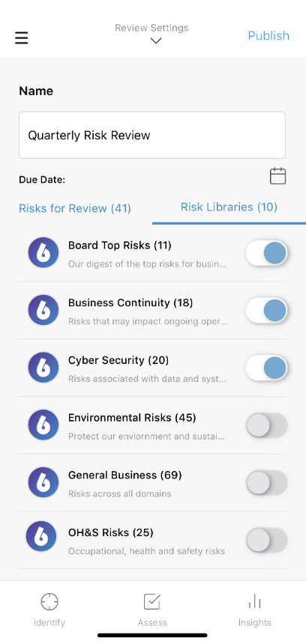Open the due date calendar picker

pos(277,176)
